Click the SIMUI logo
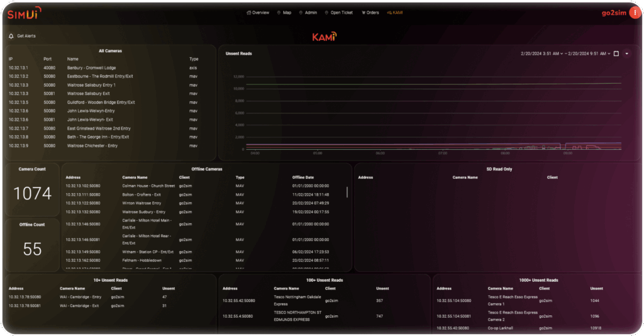 point(25,13)
